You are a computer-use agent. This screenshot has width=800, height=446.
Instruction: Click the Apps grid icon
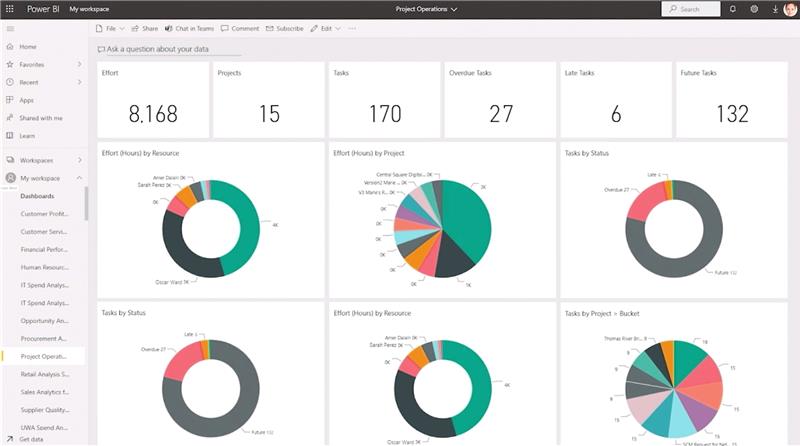click(10, 100)
